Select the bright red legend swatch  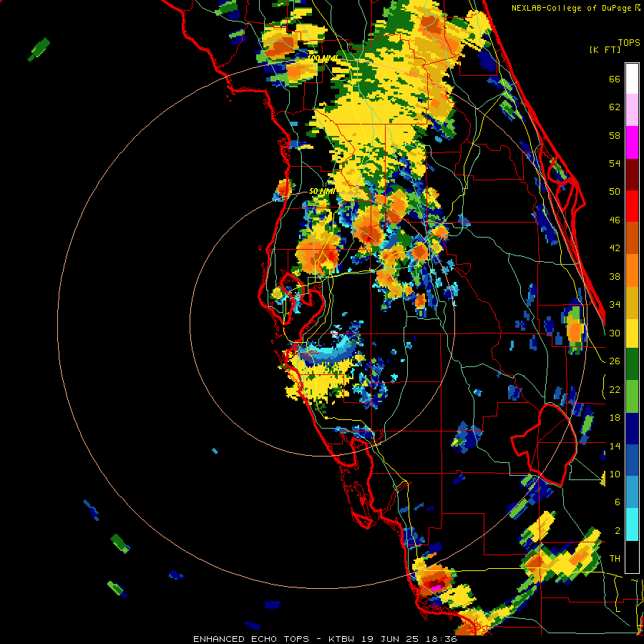tap(632, 206)
